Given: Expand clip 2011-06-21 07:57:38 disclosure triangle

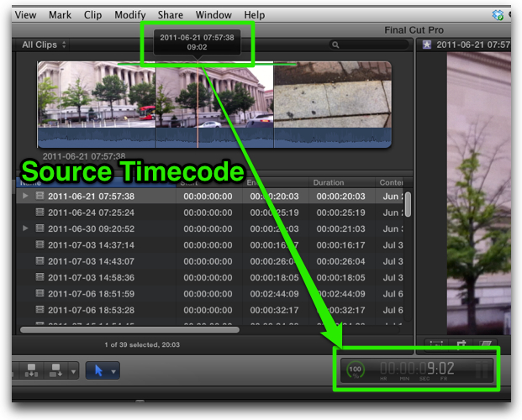Looking at the screenshot, I should 25,196.
